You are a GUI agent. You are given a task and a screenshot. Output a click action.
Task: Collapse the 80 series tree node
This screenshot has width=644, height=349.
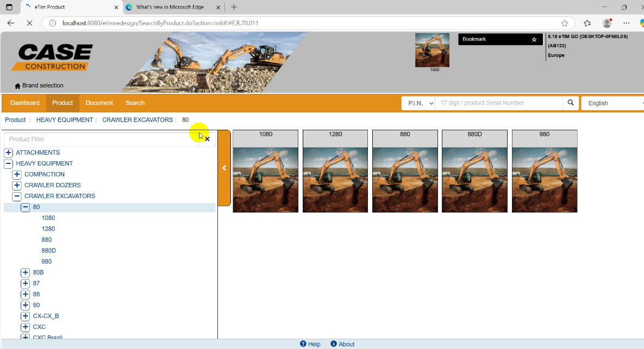click(26, 207)
